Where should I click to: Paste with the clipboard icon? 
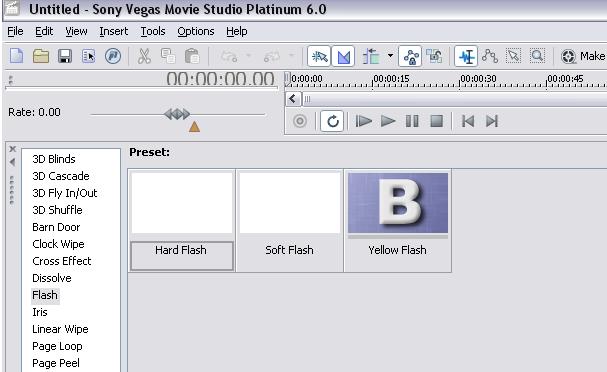click(192, 57)
